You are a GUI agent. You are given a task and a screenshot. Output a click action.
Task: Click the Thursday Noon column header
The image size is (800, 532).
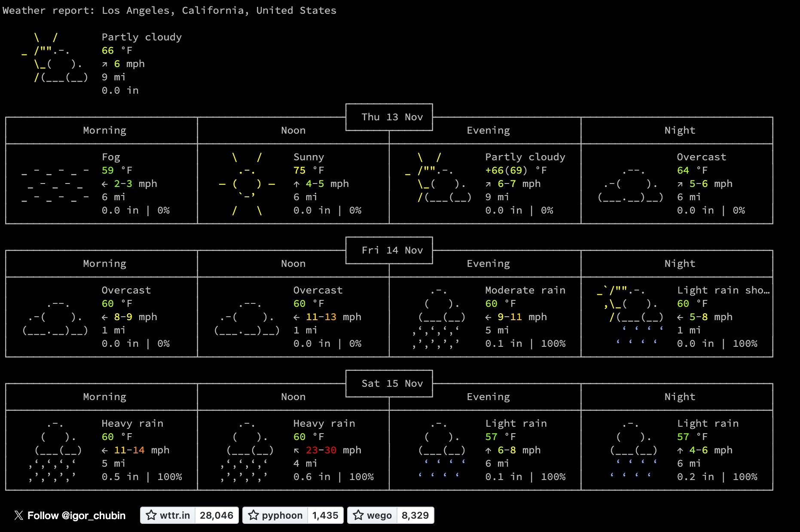(x=293, y=130)
